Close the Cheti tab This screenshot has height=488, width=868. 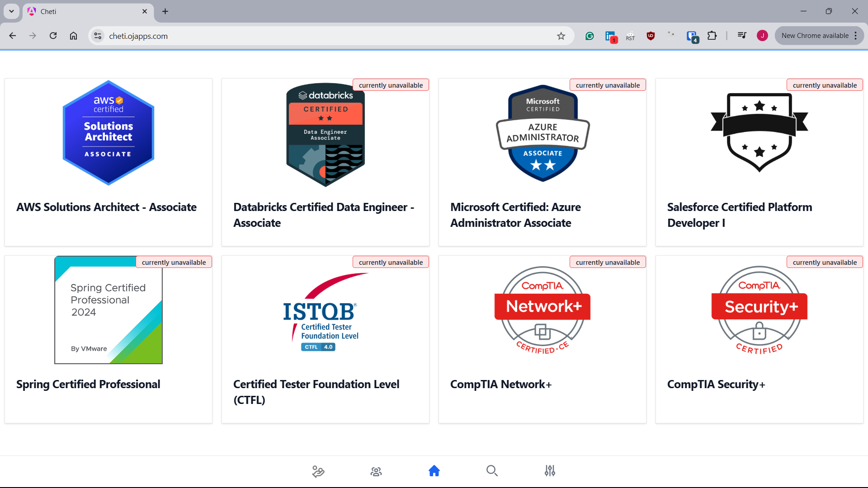(145, 11)
